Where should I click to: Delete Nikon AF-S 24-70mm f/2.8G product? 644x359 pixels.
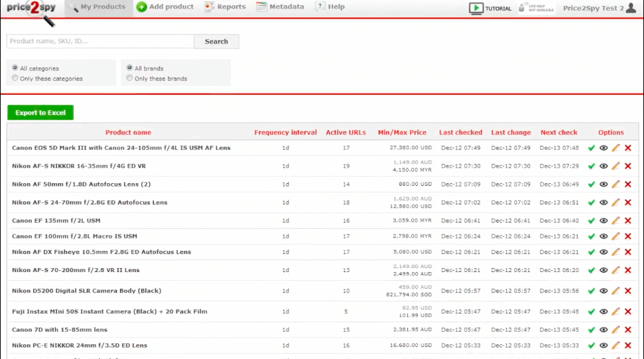click(x=628, y=202)
